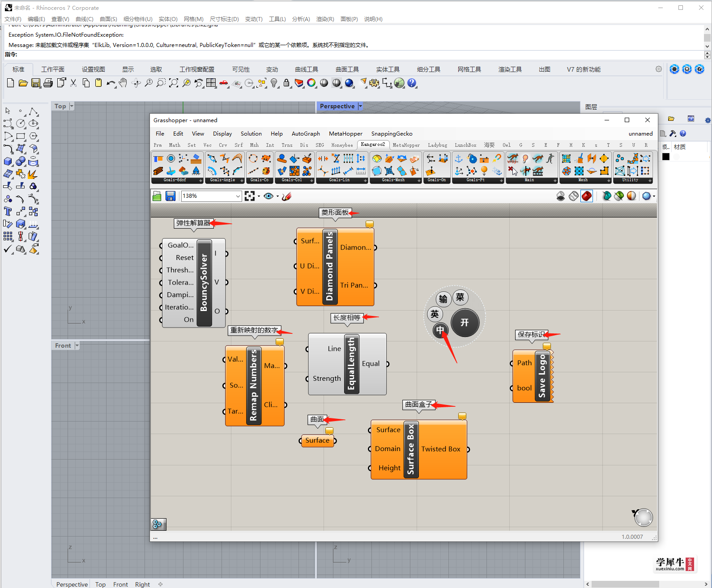Click the padlock Lock icon
The width and height of the screenshot is (712, 588).
click(x=286, y=83)
